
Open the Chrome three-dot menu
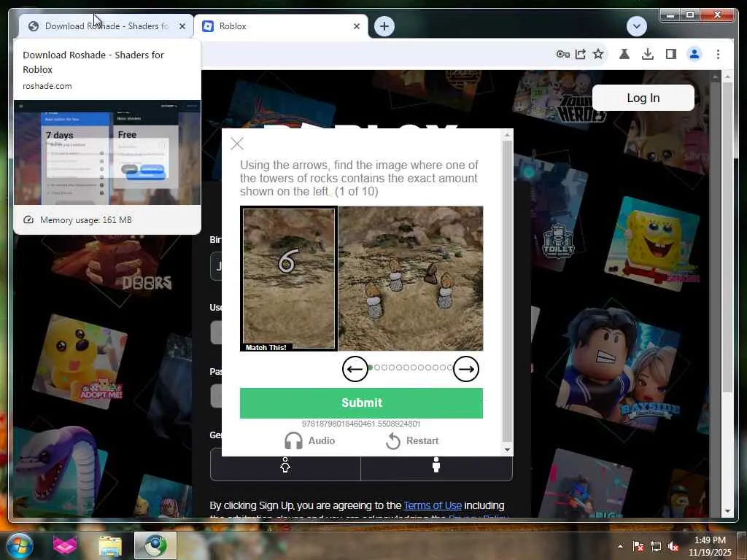coord(718,54)
